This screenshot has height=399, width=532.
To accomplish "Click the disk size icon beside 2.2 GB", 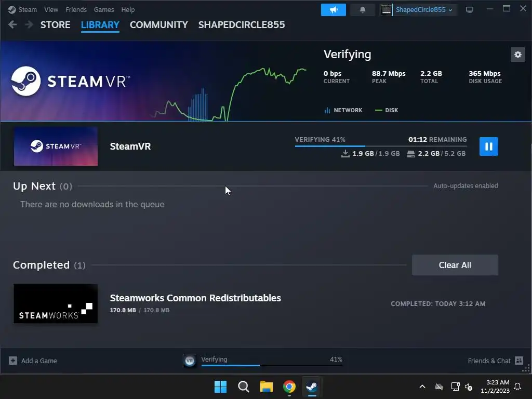I will coord(411,154).
